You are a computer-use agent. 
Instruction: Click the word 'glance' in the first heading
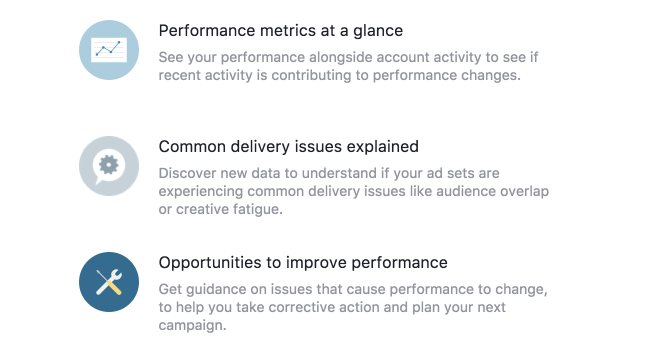click(378, 31)
